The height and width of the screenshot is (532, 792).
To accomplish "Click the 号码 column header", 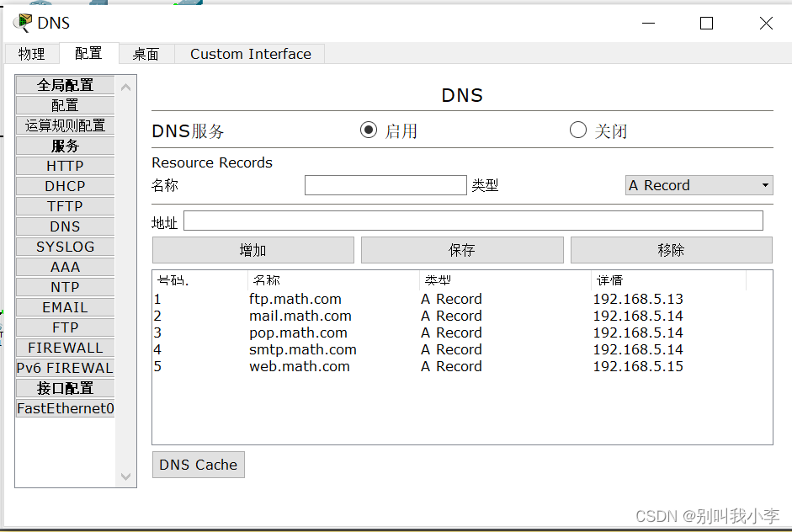I will pos(200,280).
